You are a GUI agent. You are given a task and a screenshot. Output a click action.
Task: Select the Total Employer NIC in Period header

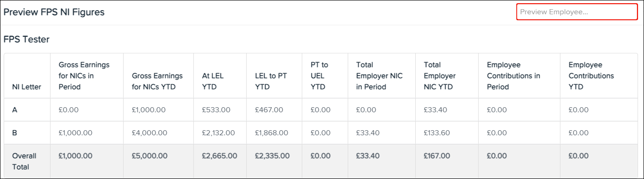[x=379, y=75]
